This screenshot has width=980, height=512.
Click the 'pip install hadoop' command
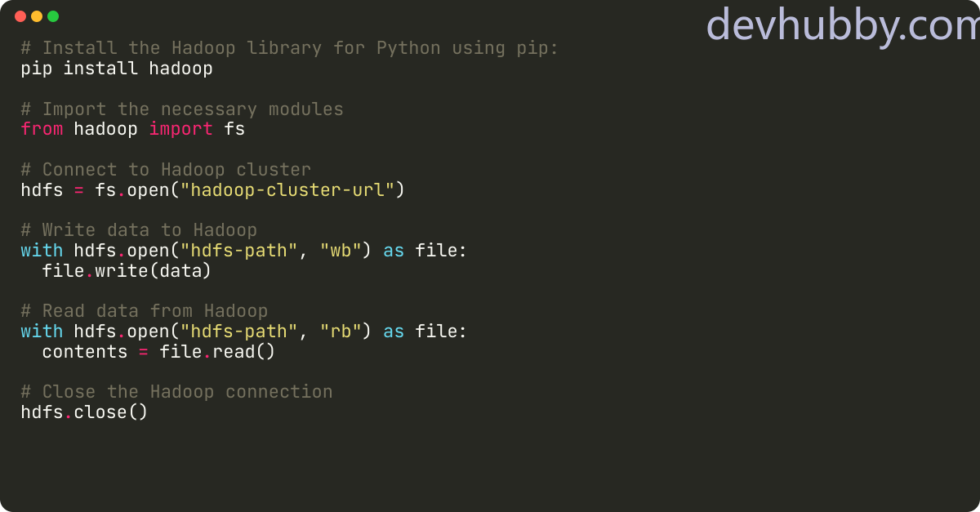[x=115, y=69]
